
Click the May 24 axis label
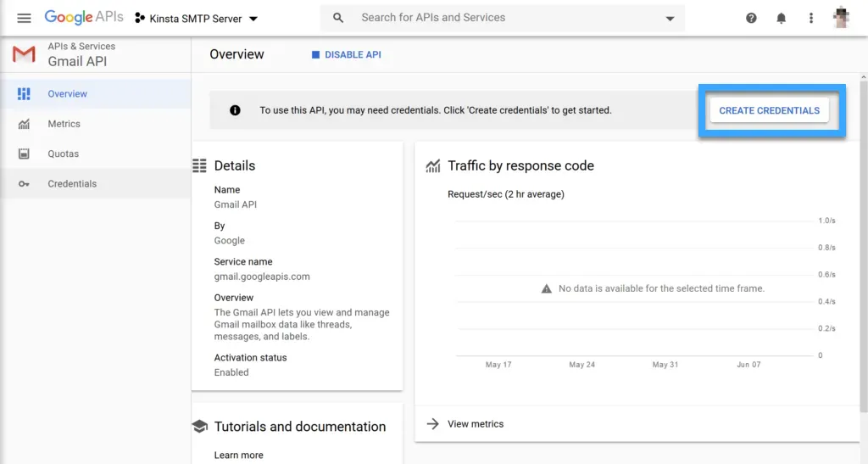click(581, 365)
